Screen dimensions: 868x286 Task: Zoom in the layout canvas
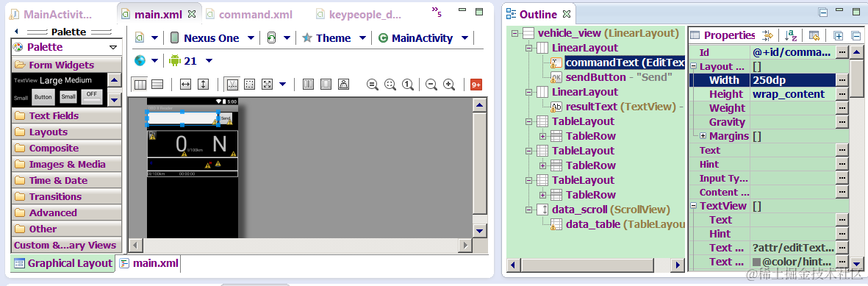[x=449, y=85]
